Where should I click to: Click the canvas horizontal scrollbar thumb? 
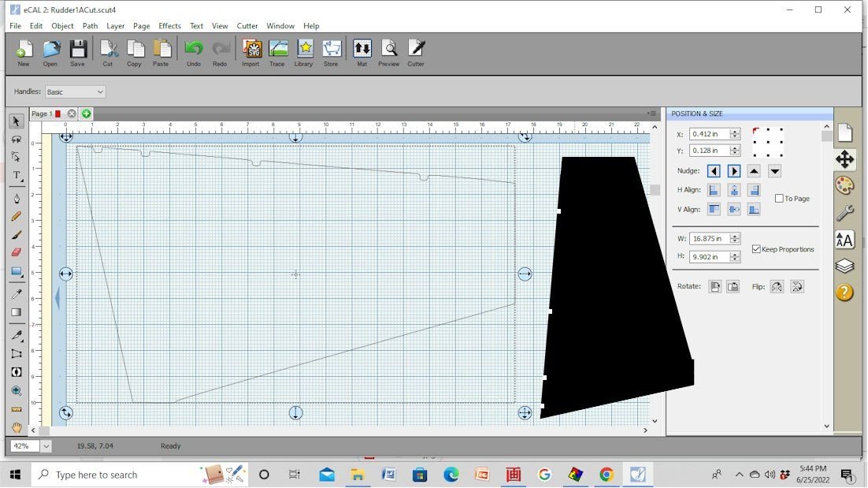[44, 430]
